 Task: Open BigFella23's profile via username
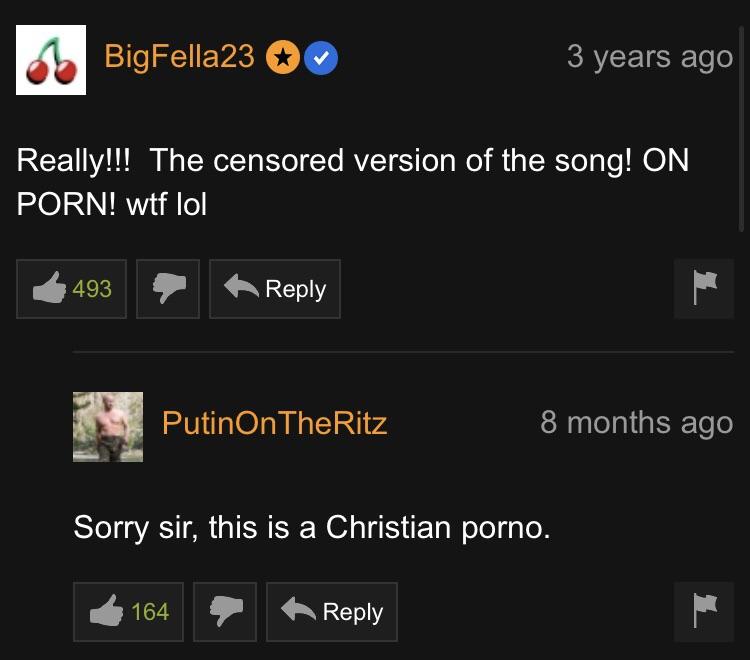coord(180,57)
